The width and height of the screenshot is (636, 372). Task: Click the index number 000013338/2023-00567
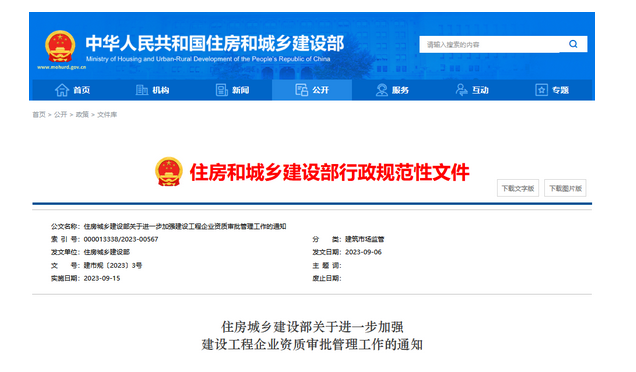(121, 239)
